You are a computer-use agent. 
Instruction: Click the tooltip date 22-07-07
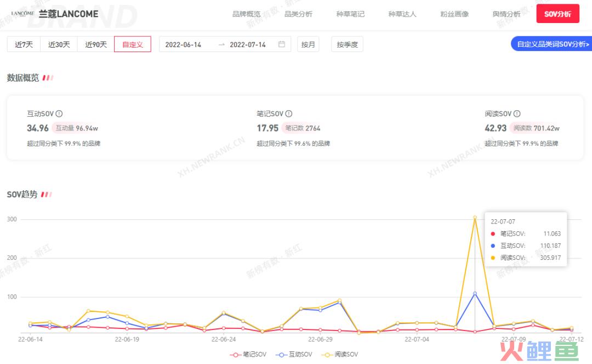click(503, 221)
